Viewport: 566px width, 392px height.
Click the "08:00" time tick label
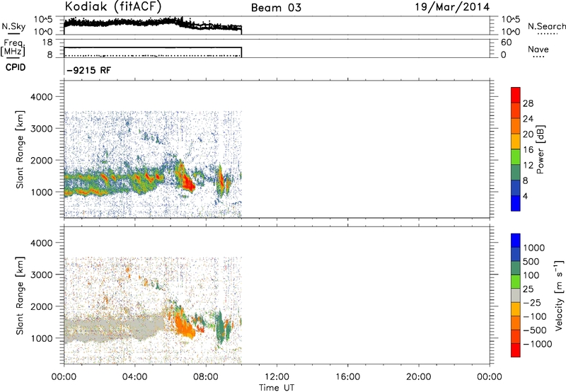coord(206,377)
